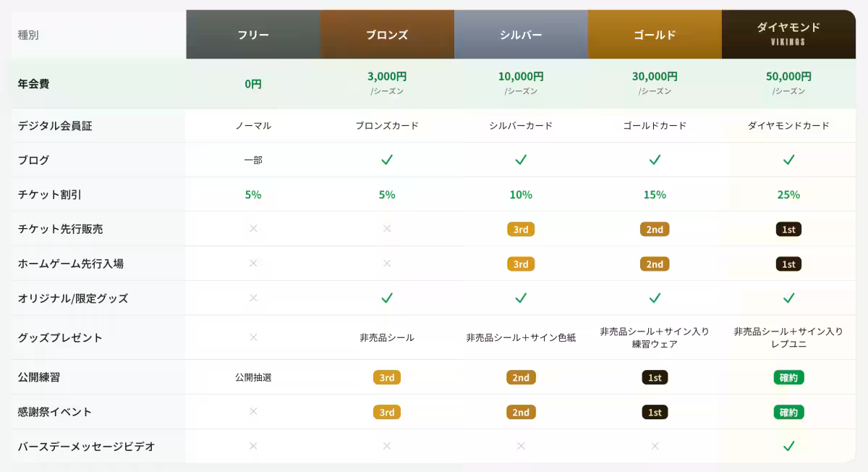Click the Silver 非売品シール＋サイン色紙 cell
868x472 pixels.
[521, 337]
